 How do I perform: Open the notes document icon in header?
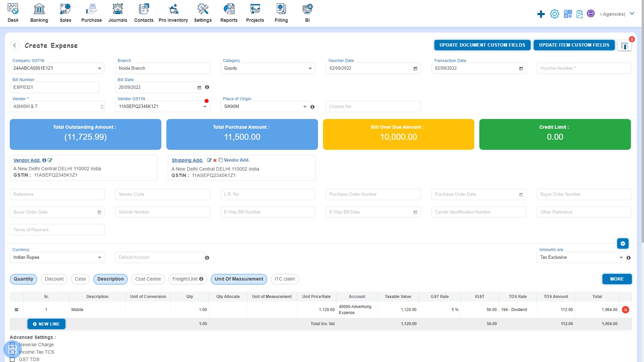tap(580, 14)
